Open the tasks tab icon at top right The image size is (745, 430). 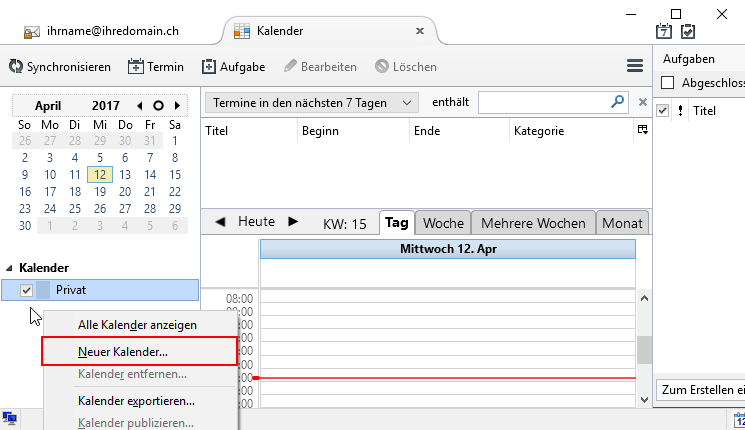point(688,31)
